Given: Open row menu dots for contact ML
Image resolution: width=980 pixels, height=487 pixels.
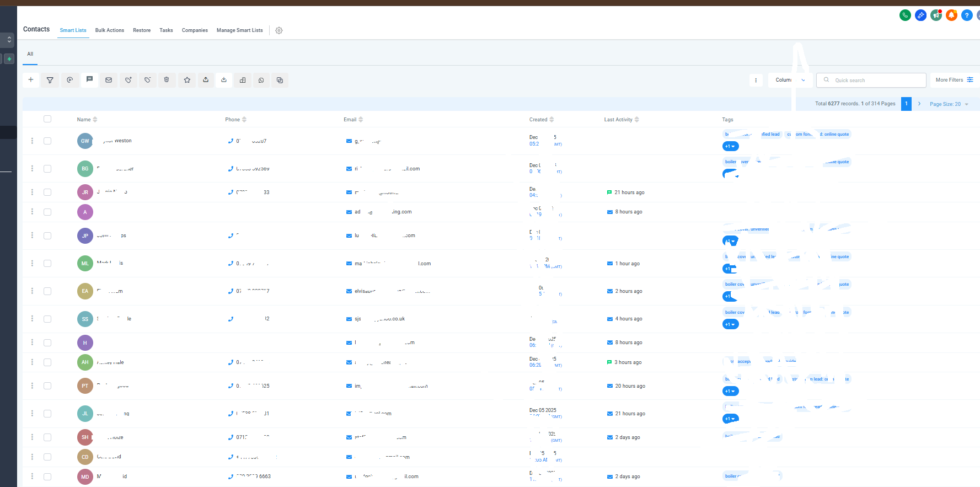Looking at the screenshot, I should pos(32,263).
